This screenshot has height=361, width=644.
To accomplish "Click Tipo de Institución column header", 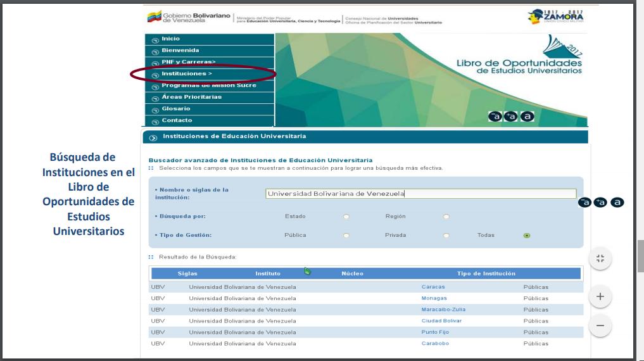I will click(486, 274).
